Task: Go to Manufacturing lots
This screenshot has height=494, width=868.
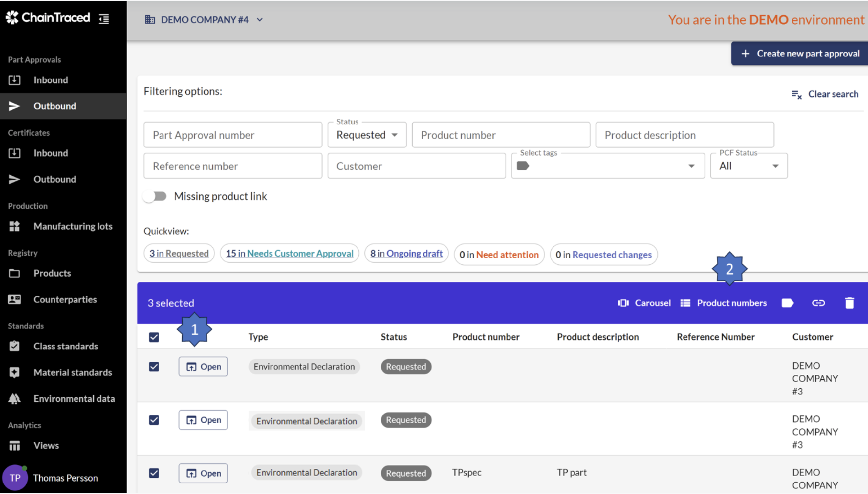Action: point(73,226)
